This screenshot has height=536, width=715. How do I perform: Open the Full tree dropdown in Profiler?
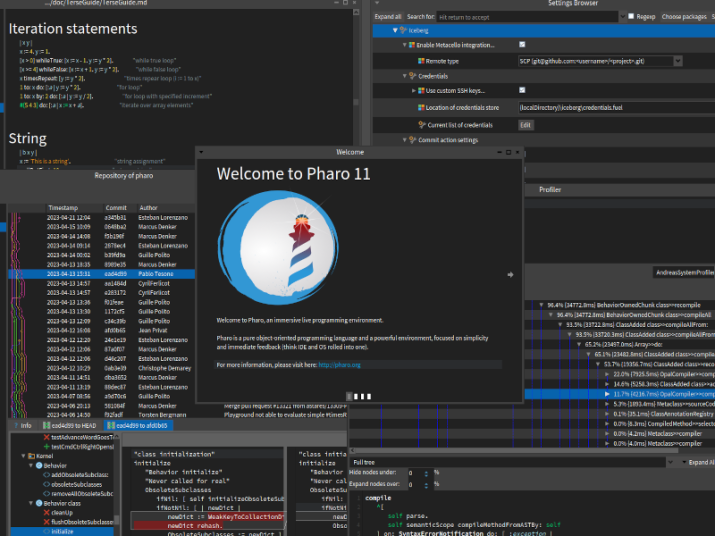670,463
